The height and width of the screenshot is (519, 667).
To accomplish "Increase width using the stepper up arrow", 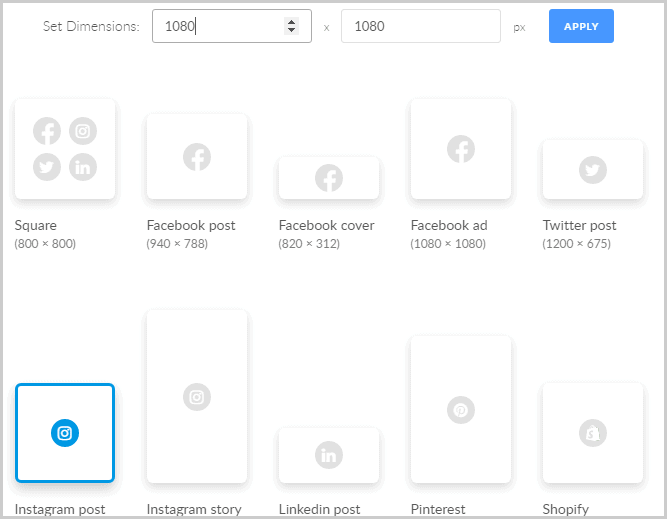I will click(x=291, y=22).
